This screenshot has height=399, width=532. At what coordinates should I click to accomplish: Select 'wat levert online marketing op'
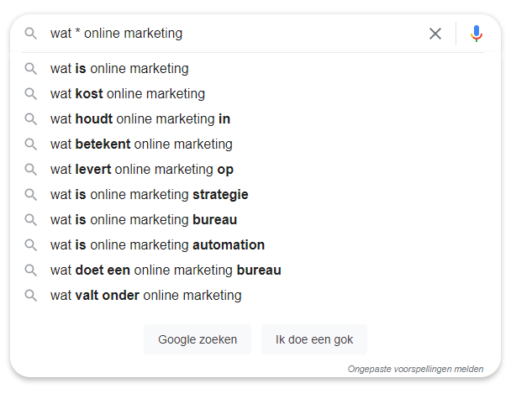(x=141, y=170)
